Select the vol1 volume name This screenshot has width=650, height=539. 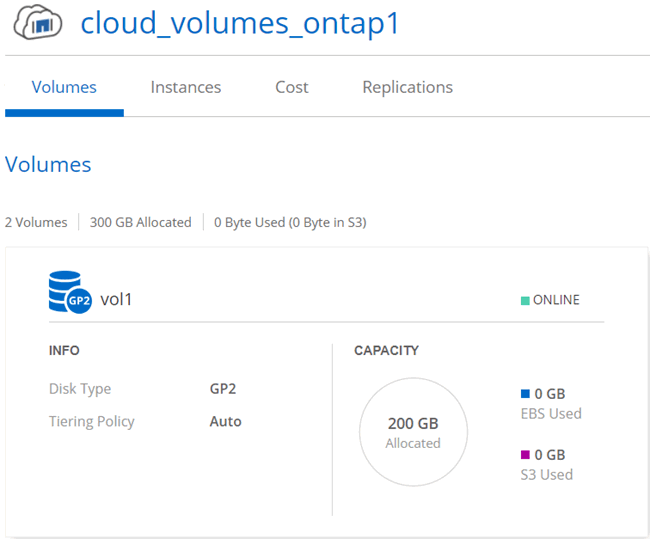click(x=116, y=299)
